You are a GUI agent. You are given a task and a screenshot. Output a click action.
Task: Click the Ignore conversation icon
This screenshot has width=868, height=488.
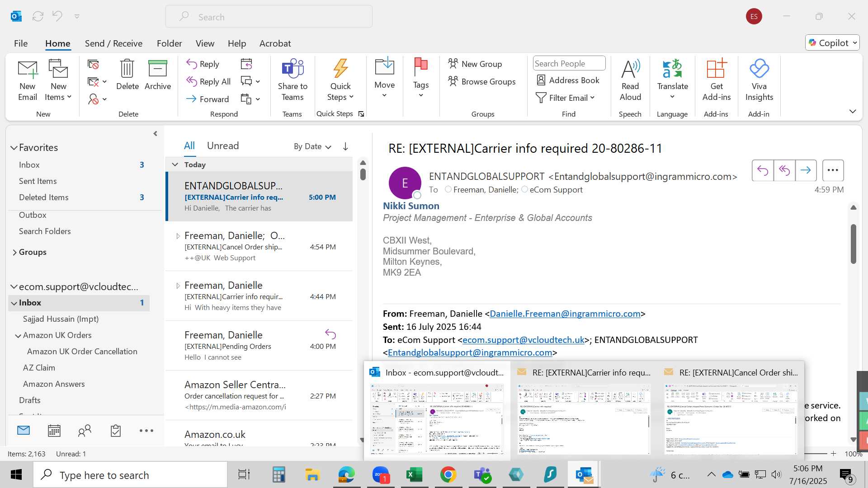(93, 65)
